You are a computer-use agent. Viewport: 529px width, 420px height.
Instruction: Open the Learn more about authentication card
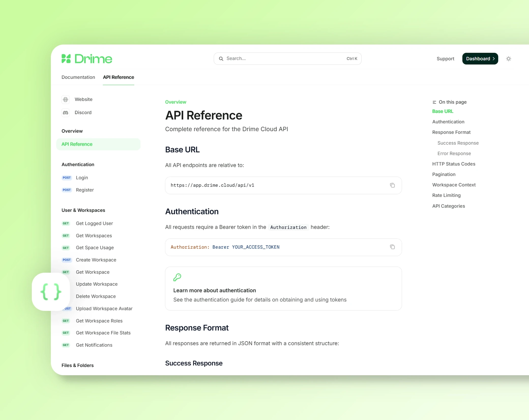(283, 288)
